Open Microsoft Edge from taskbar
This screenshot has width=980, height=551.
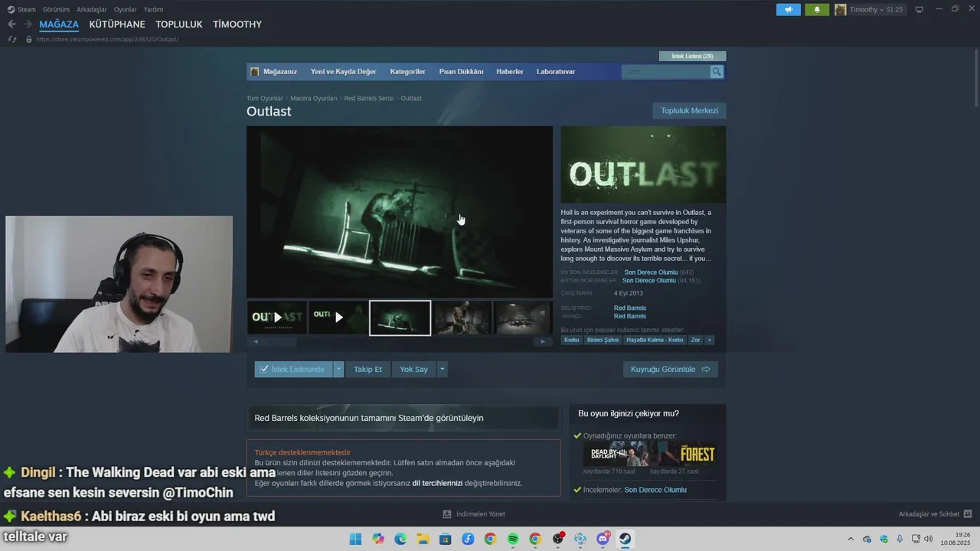[x=400, y=539]
